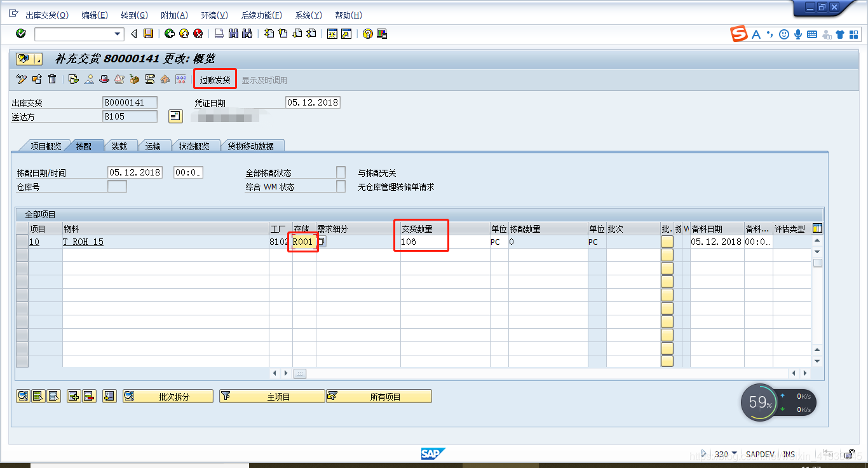Open the 编辑 menu
Image resolution: width=868 pixels, height=468 pixels.
pyautogui.click(x=94, y=15)
